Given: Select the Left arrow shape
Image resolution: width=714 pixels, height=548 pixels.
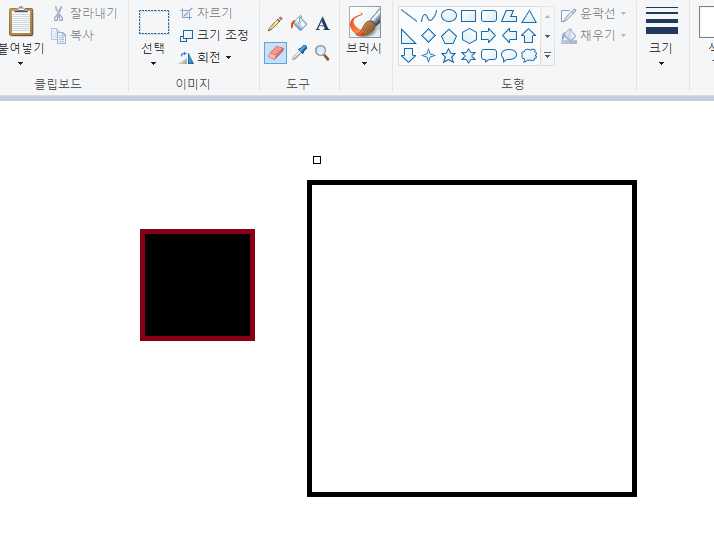Looking at the screenshot, I should click(x=509, y=36).
